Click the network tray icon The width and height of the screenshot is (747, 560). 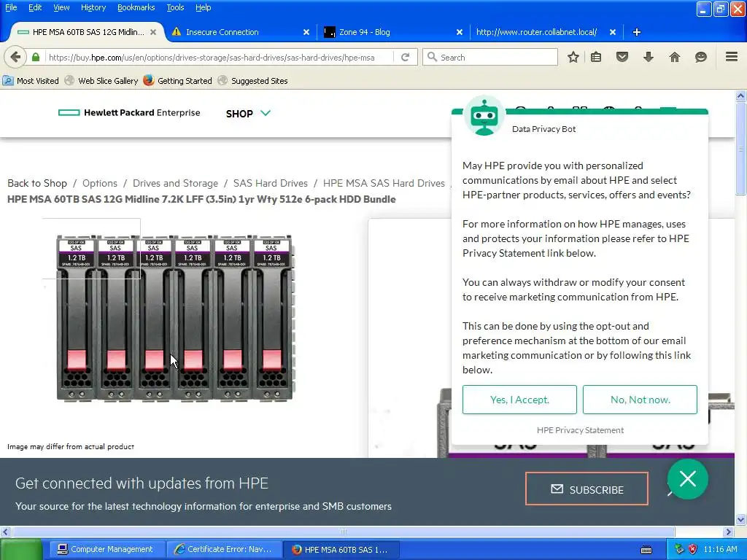click(680, 549)
